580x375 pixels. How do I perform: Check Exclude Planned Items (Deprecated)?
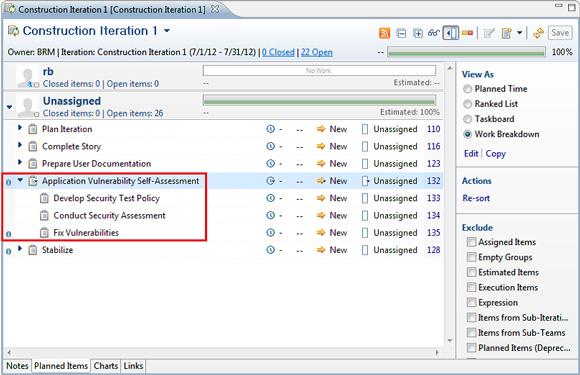point(471,348)
